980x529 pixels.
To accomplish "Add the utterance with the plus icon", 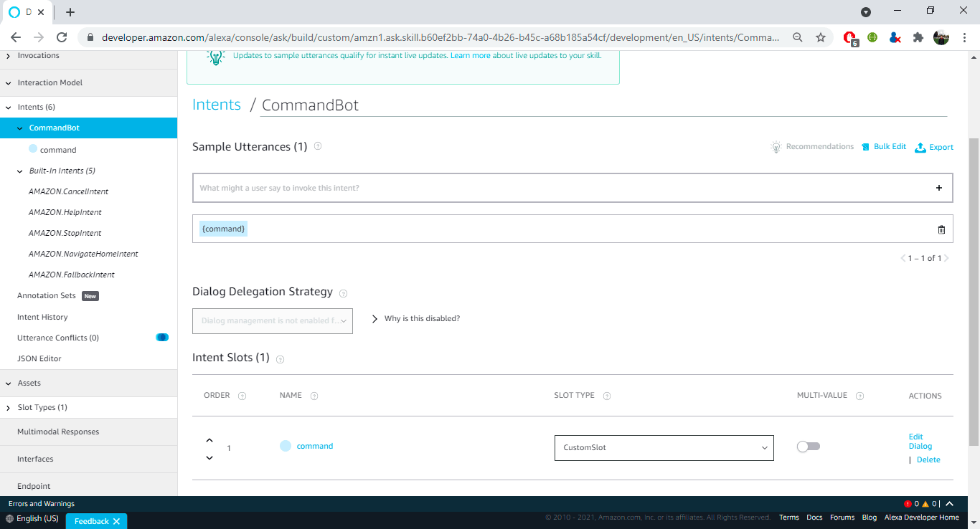I will click(939, 188).
